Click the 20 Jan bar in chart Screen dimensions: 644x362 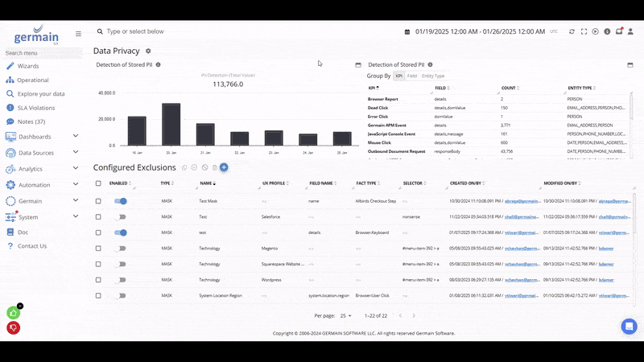click(171, 125)
